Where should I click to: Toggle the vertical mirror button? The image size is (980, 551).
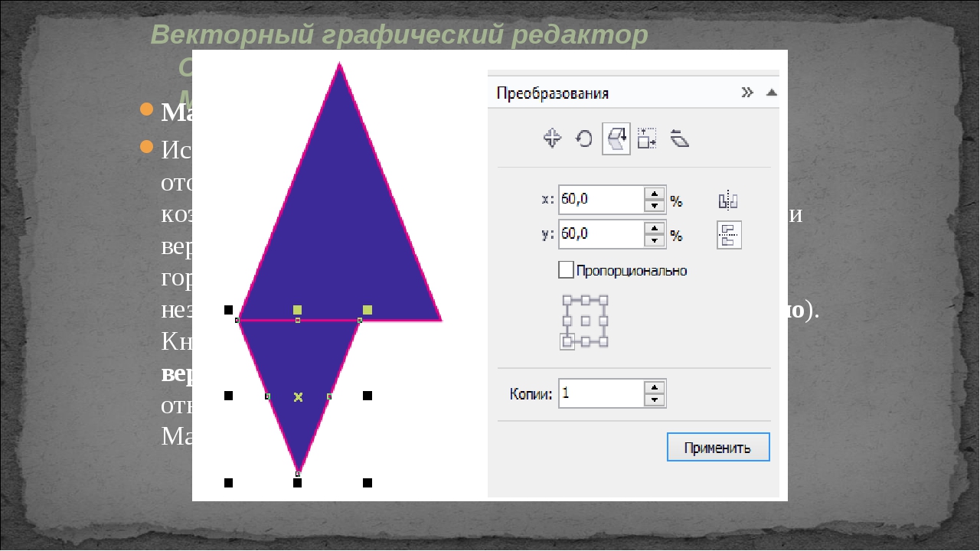pyautogui.click(x=729, y=235)
